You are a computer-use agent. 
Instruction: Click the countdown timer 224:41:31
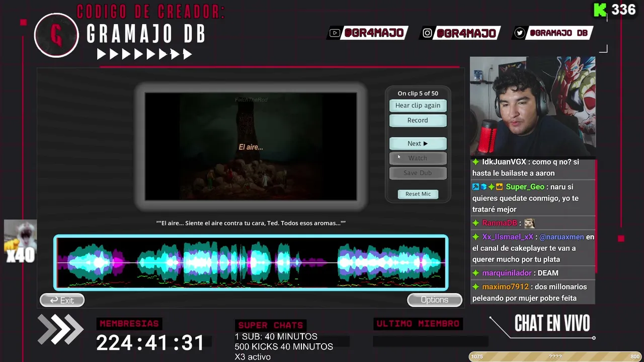150,343
